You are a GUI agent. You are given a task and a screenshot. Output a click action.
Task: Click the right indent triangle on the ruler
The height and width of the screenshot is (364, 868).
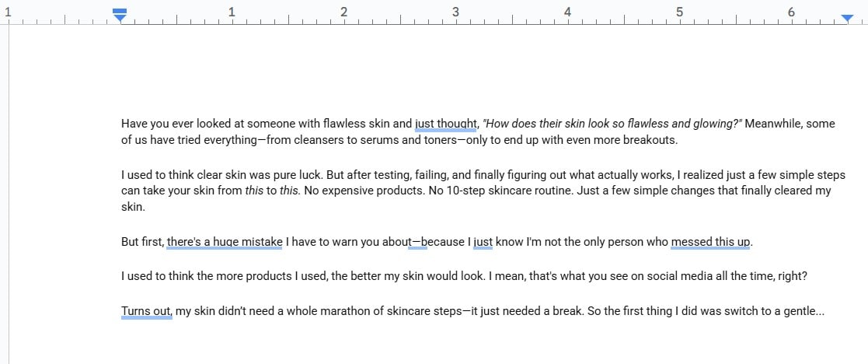click(x=847, y=19)
